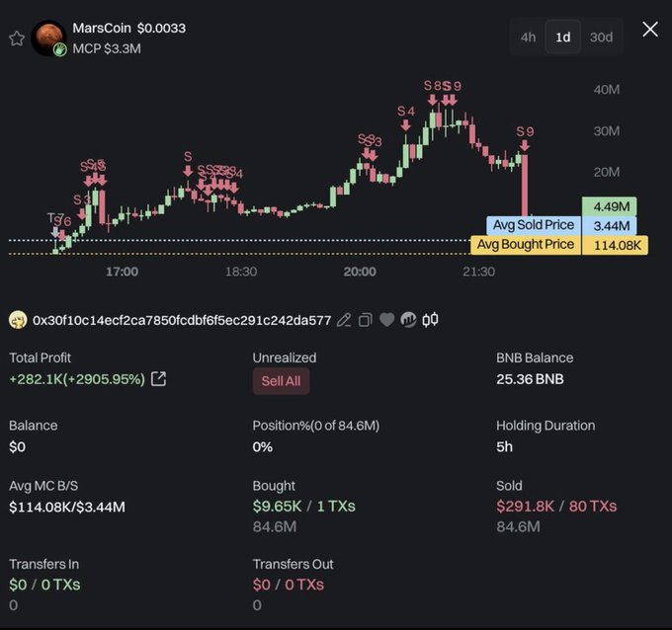Viewport: 672px width, 630px height.
Task: Like the wallet with heart icon
Action: click(386, 320)
